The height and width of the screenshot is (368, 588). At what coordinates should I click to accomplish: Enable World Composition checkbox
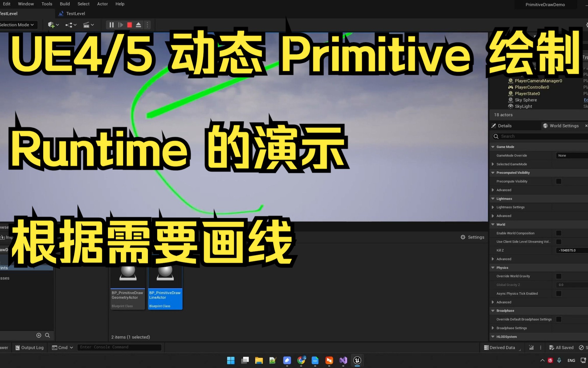tap(559, 233)
